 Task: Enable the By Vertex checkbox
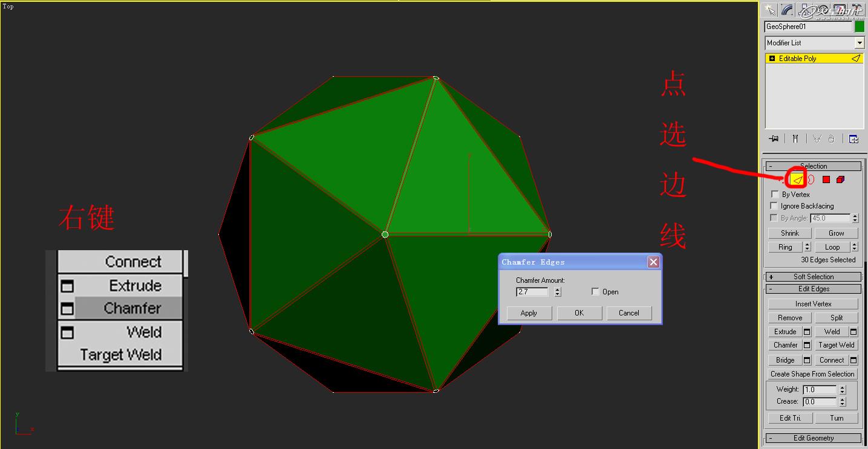pyautogui.click(x=774, y=194)
